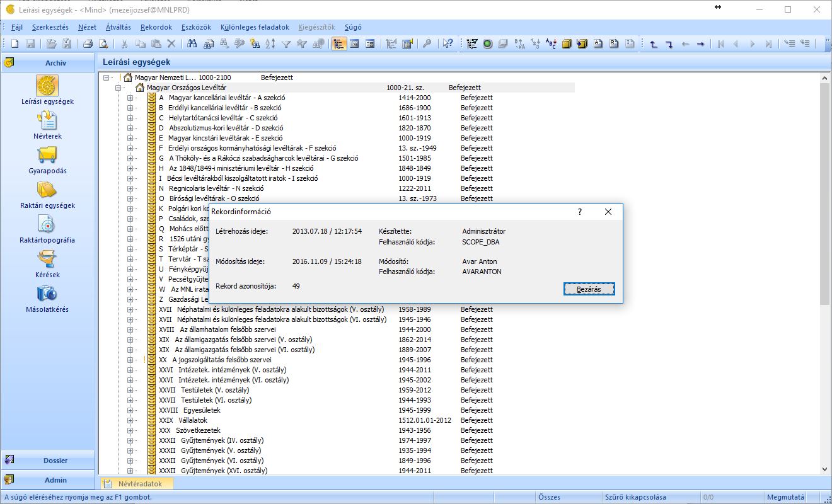This screenshot has width=832, height=504.
Task: Open the Admin panel
Action: (48, 480)
